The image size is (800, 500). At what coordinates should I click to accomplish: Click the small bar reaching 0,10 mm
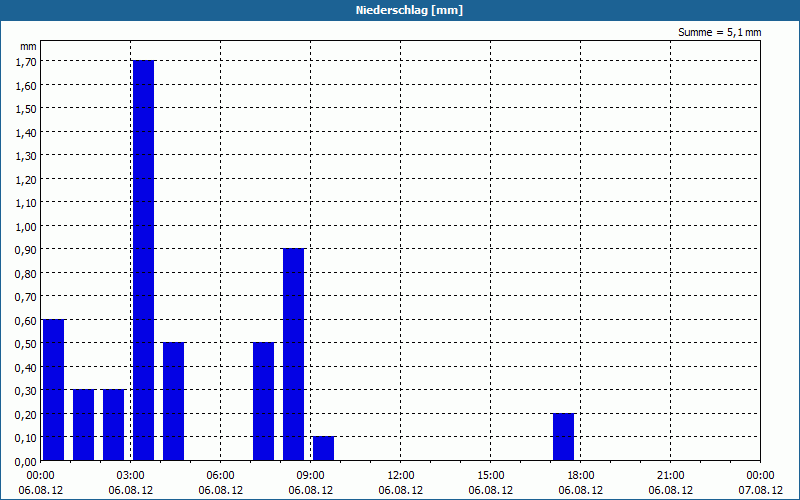click(x=323, y=448)
